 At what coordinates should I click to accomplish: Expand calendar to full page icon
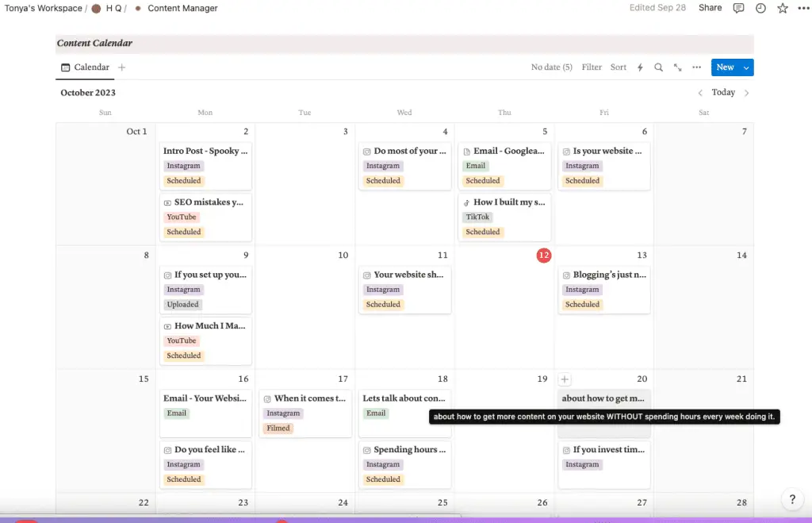pos(677,67)
